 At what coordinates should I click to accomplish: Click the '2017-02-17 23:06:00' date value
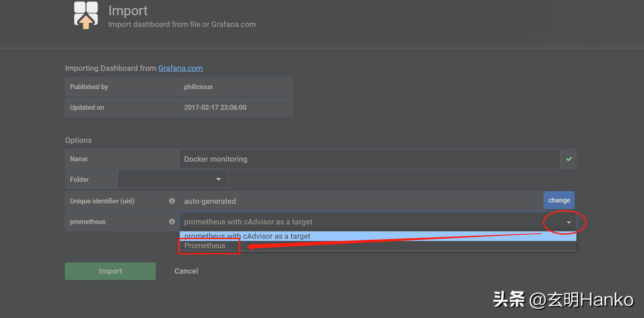(236, 107)
